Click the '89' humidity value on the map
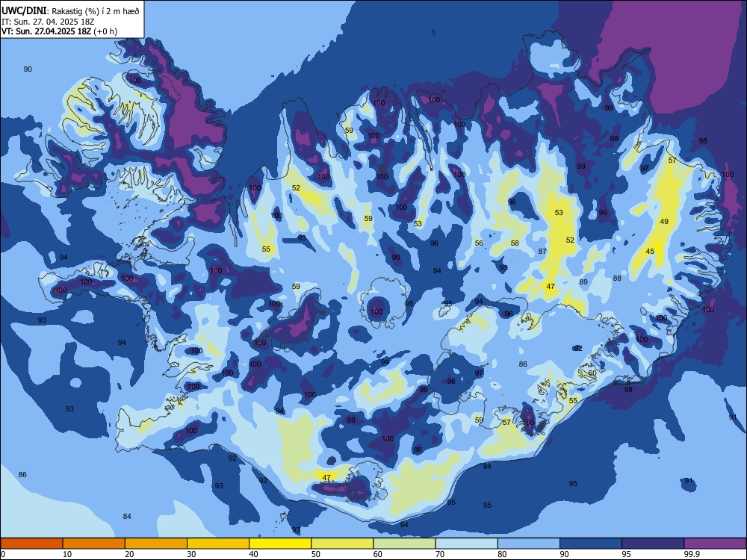This screenshot has height=560, width=747. pyautogui.click(x=583, y=282)
